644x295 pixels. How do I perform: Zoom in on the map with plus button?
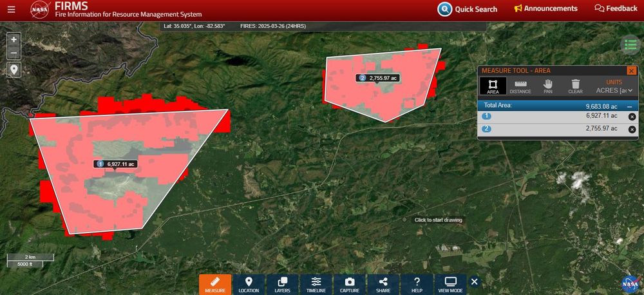click(x=14, y=39)
